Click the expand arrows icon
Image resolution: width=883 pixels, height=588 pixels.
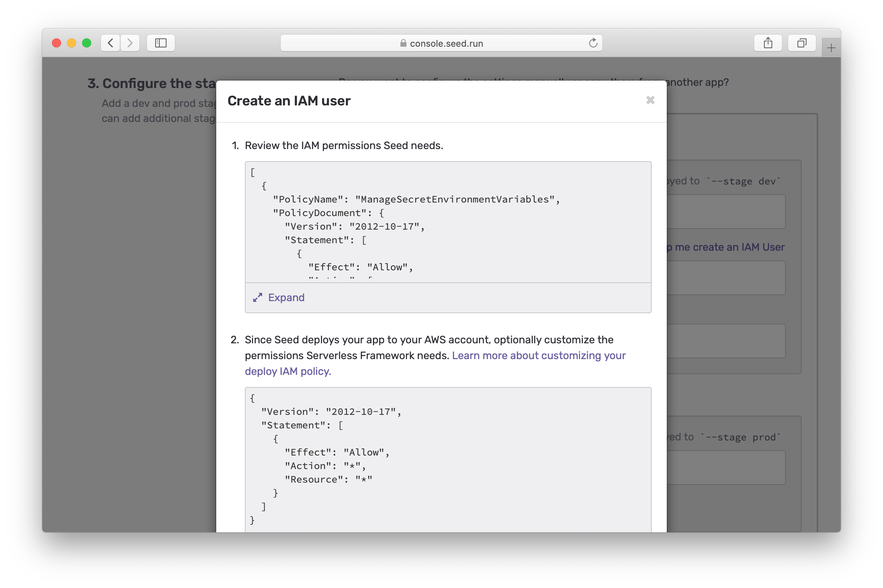[x=258, y=297]
